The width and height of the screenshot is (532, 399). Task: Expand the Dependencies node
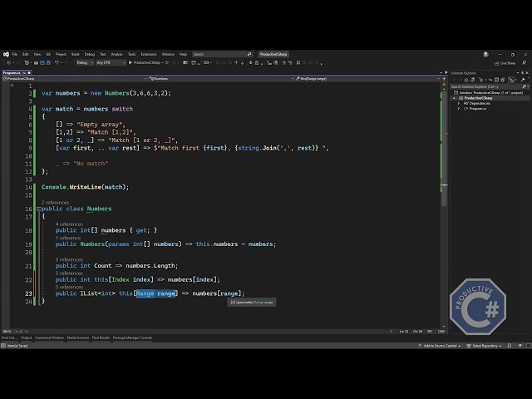coord(459,103)
